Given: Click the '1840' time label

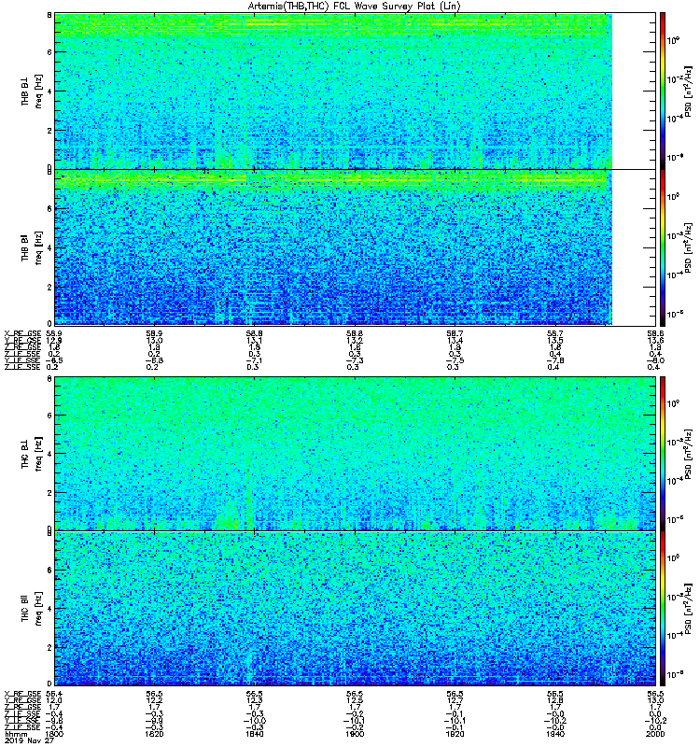Looking at the screenshot, I should pyautogui.click(x=255, y=734).
